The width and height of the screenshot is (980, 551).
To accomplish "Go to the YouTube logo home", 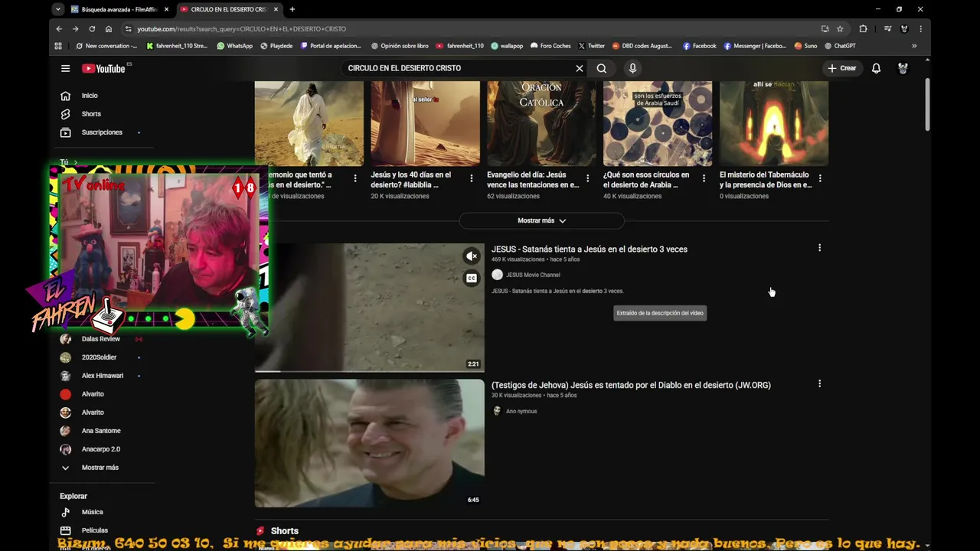I will [103, 68].
